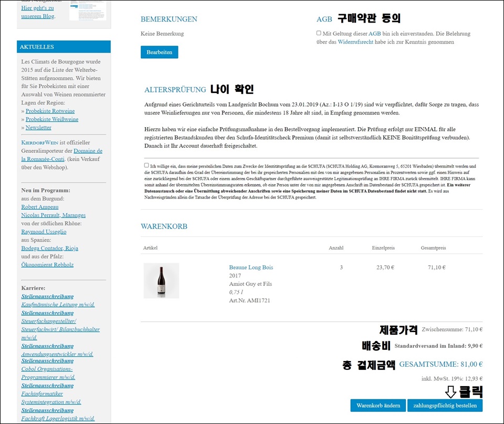This screenshot has height=424, width=504.
Task: Open the Anwendungsentwickler m/w/d job link
Action: coord(57,354)
